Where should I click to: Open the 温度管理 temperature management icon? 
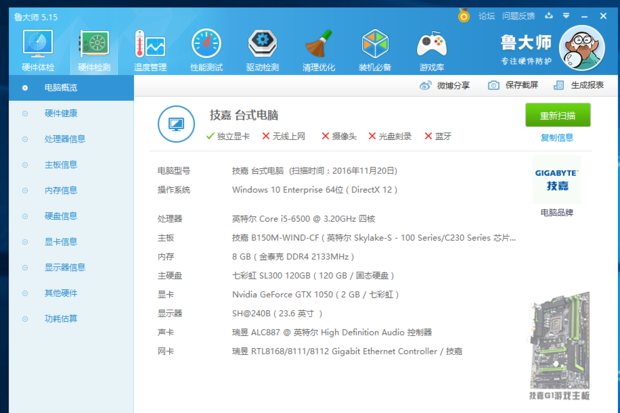[150, 51]
